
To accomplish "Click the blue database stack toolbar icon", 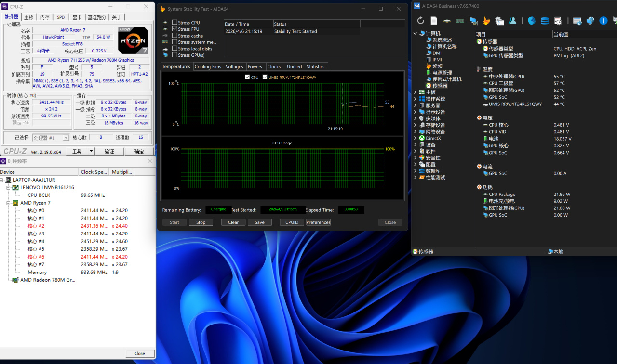I will tap(545, 21).
